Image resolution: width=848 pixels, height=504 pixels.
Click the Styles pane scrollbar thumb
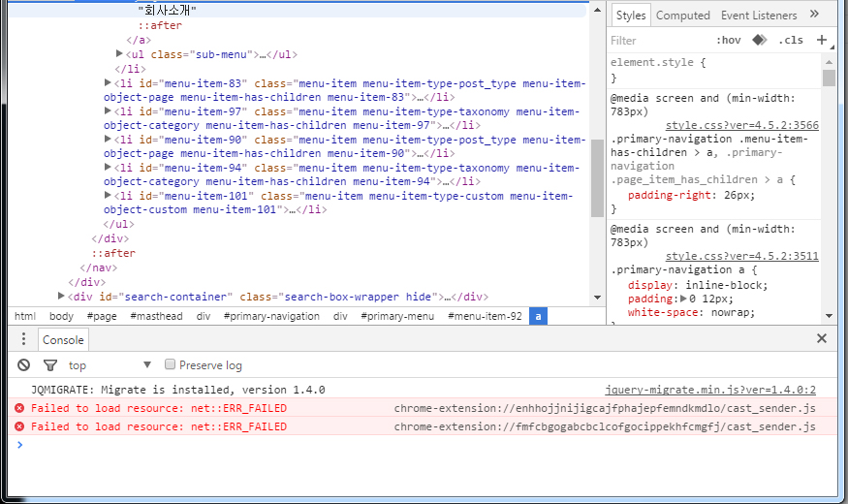tap(829, 78)
